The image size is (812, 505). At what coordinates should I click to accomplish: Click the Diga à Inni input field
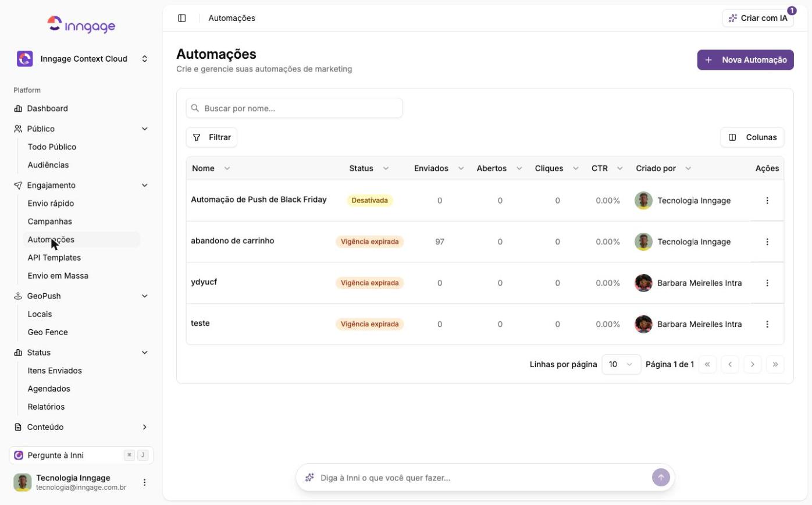[x=483, y=478]
